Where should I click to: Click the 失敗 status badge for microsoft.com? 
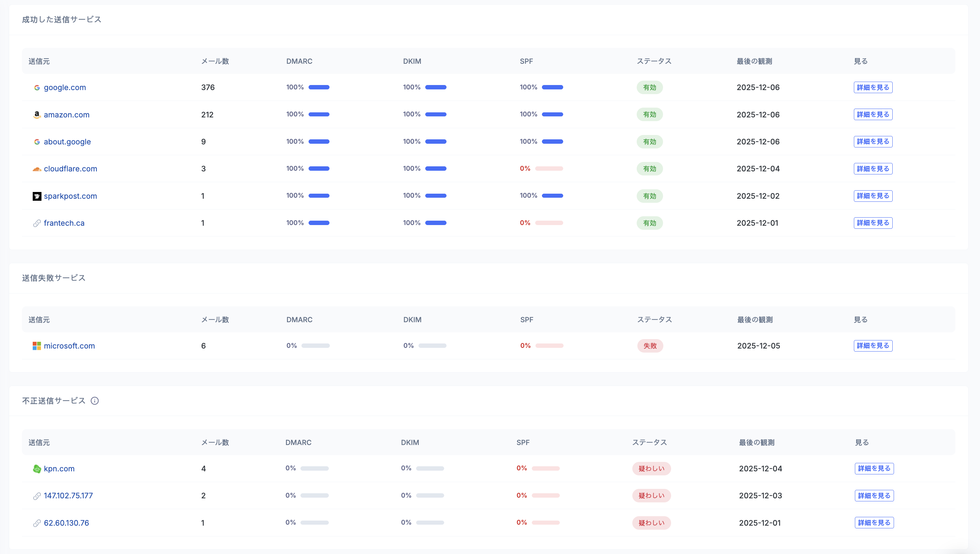[x=650, y=346]
